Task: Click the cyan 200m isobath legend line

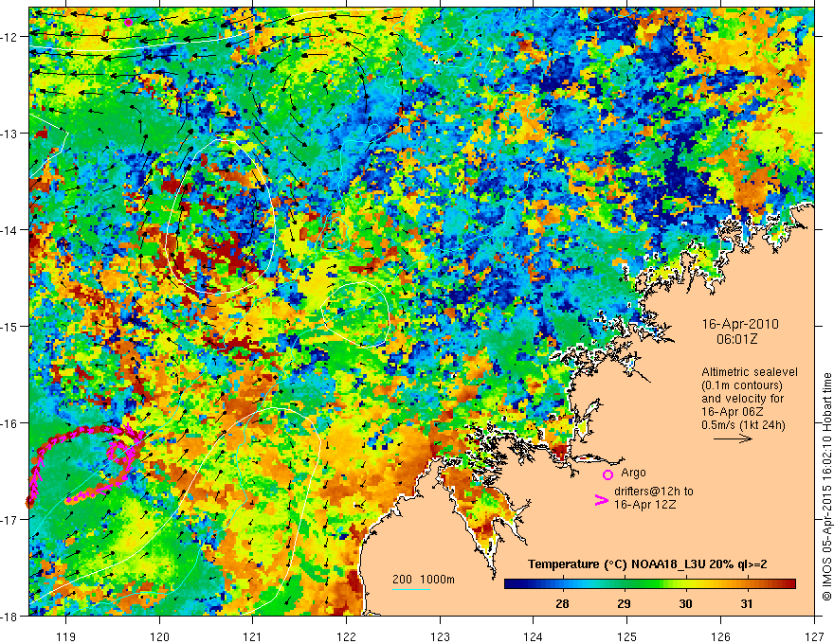Action: tap(411, 589)
